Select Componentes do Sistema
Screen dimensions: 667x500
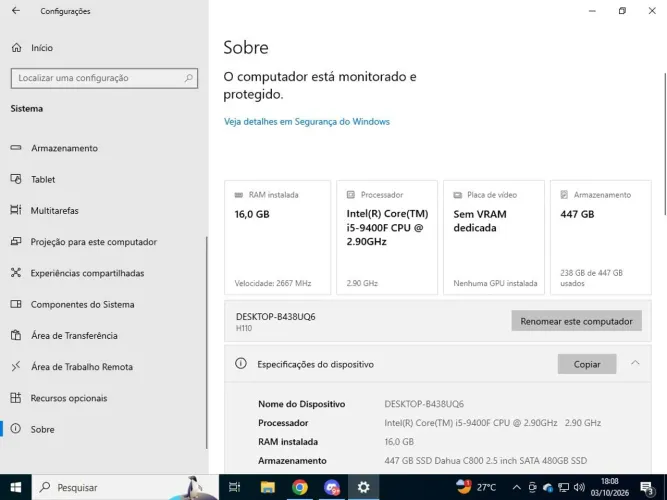click(82, 304)
